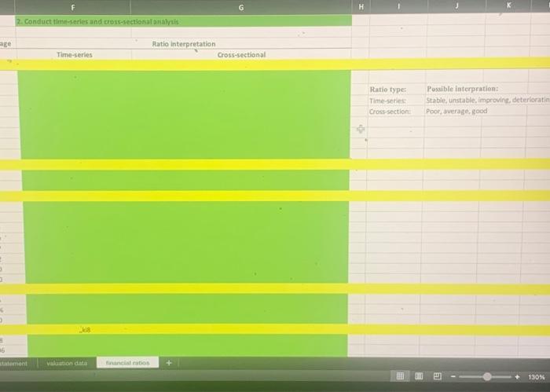The image size is (550, 392).
Task: Switch to Normal view in status bar
Action: click(x=400, y=376)
